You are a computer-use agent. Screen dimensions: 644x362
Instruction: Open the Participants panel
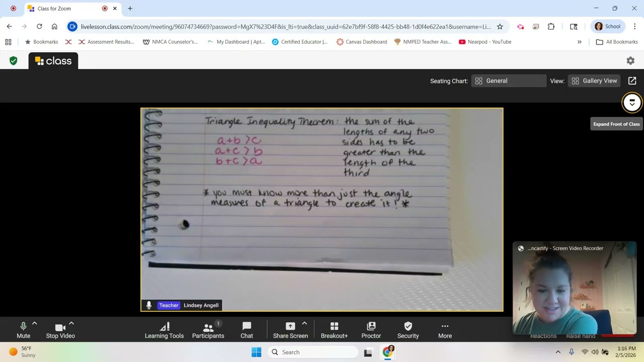(x=208, y=330)
